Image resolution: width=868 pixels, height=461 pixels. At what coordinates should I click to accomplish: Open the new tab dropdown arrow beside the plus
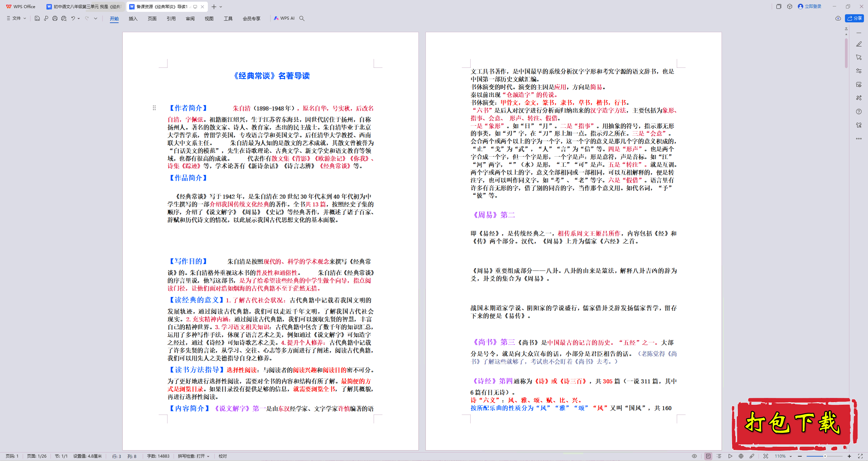coord(221,6)
